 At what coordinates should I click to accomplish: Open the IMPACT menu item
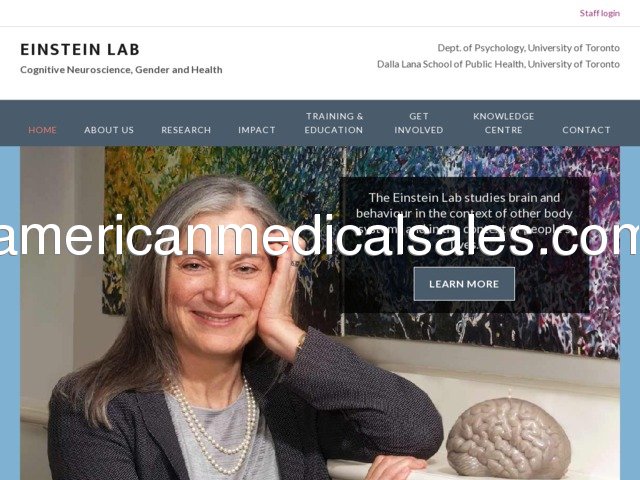[x=257, y=130]
